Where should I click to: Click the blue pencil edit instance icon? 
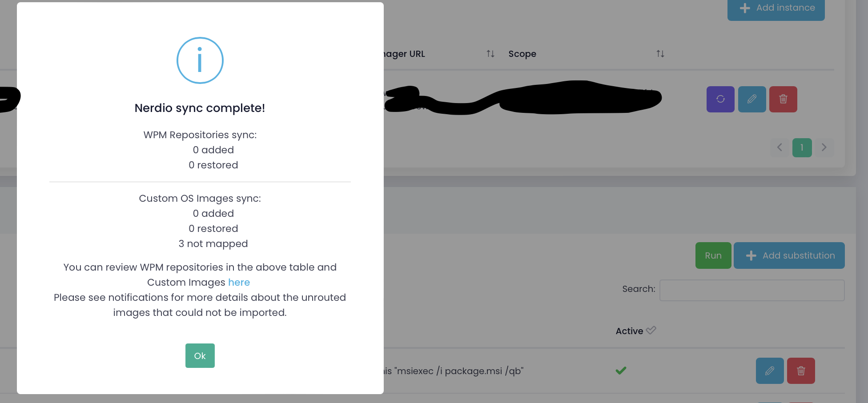point(752,99)
